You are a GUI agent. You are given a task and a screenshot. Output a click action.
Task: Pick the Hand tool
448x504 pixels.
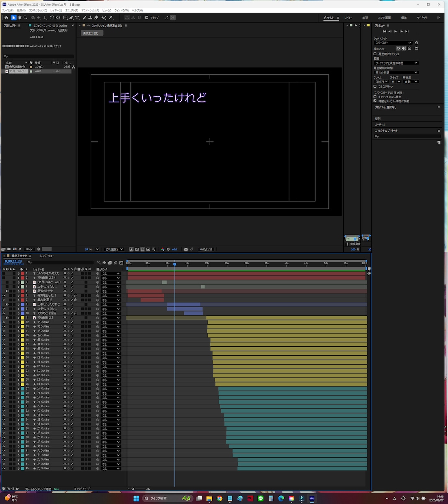click(20, 18)
